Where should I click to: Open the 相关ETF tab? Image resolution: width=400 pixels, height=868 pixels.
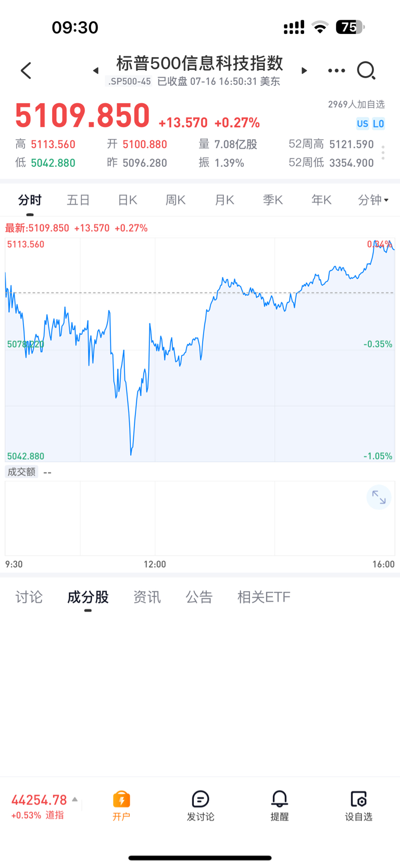click(264, 597)
